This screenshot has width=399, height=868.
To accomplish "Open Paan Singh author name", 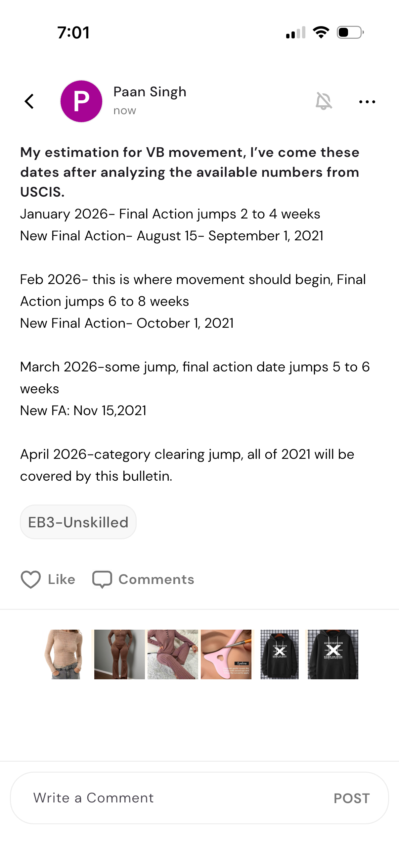I will tap(150, 92).
